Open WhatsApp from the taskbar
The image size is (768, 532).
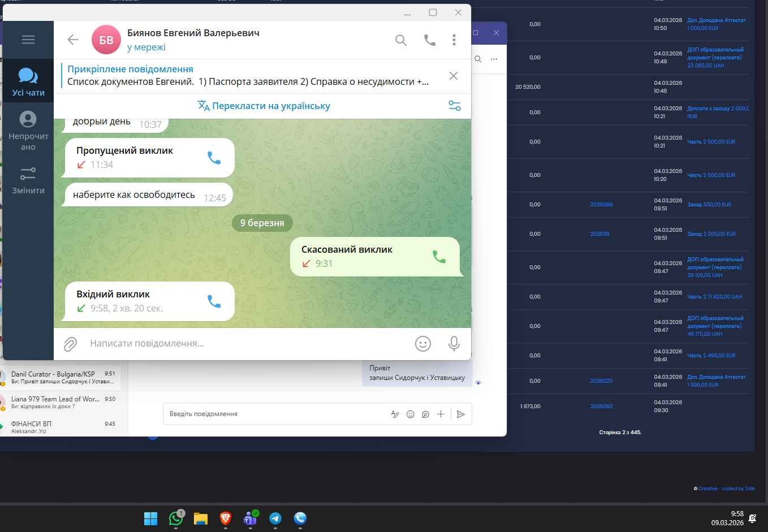tap(176, 518)
